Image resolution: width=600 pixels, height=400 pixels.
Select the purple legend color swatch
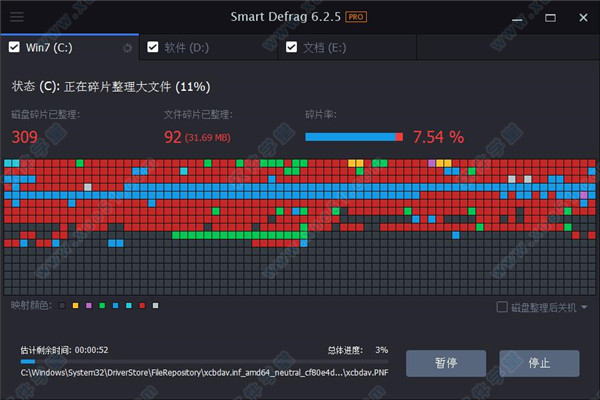click(89, 305)
